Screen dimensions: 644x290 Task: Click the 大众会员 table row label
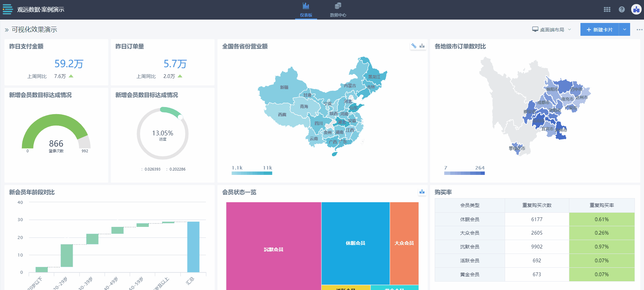point(470,233)
